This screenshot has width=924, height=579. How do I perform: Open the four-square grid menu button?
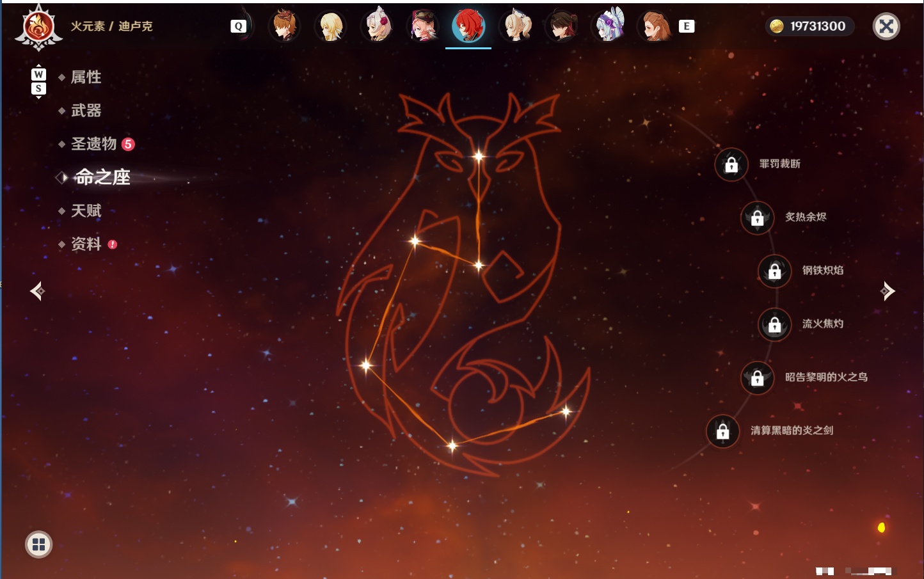(38, 544)
